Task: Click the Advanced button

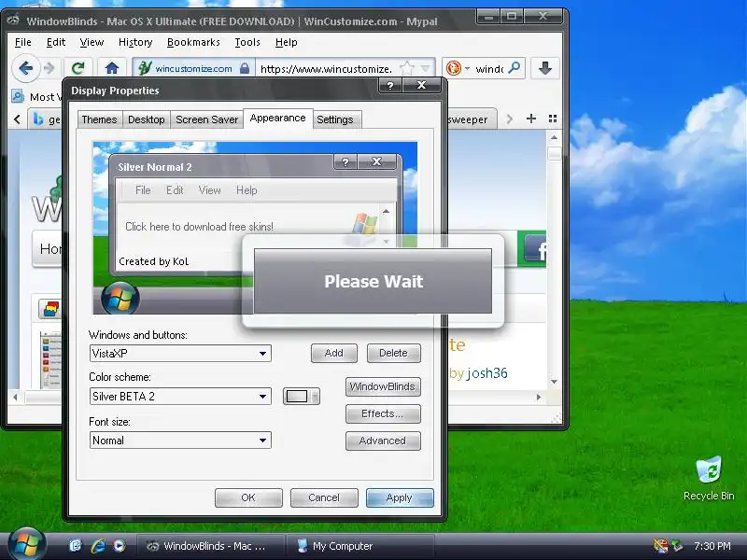Action: point(383,441)
